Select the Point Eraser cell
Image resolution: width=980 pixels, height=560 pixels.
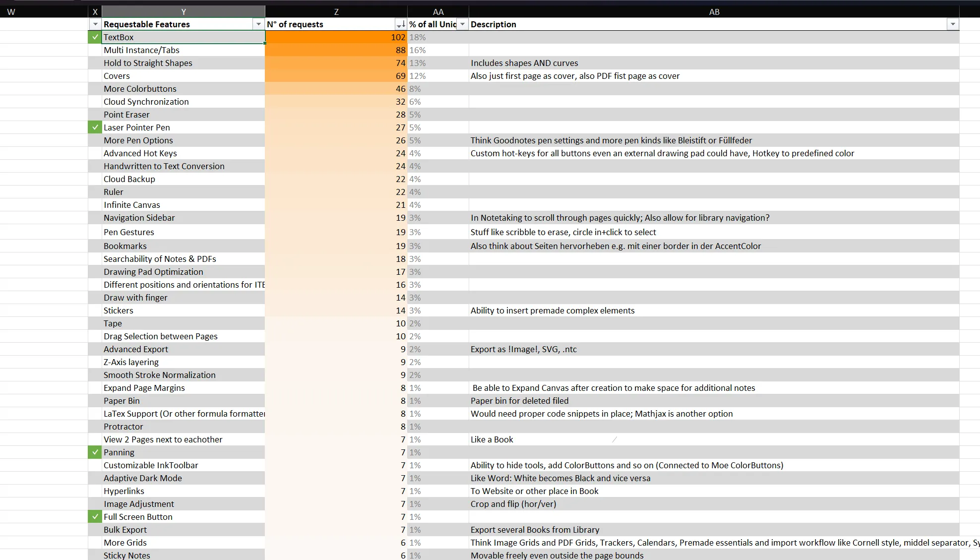click(x=184, y=115)
